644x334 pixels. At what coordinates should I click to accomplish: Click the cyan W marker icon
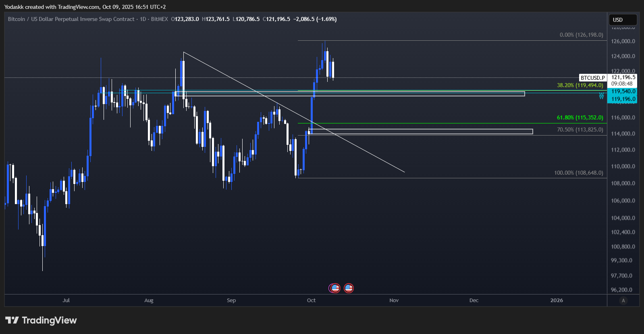pyautogui.click(x=601, y=96)
